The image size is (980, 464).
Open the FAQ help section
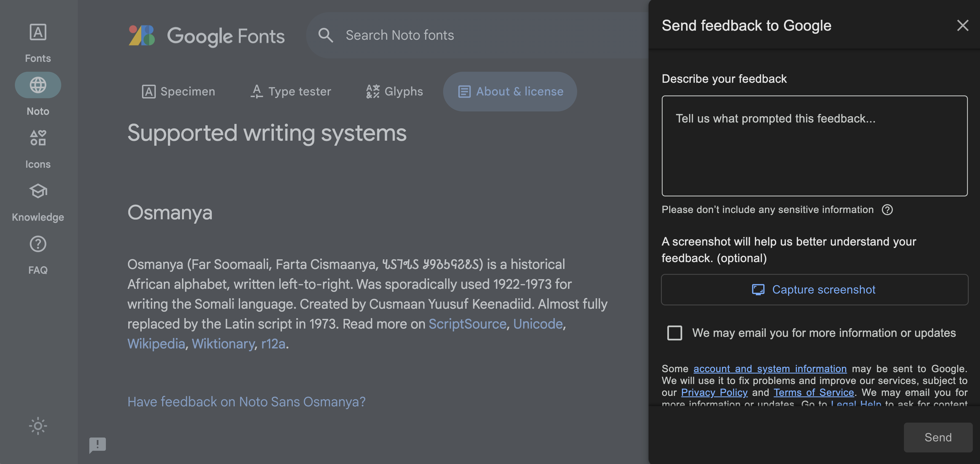pyautogui.click(x=38, y=244)
